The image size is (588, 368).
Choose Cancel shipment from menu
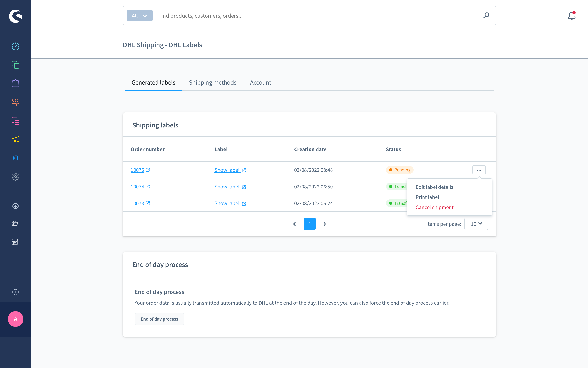[x=435, y=207]
